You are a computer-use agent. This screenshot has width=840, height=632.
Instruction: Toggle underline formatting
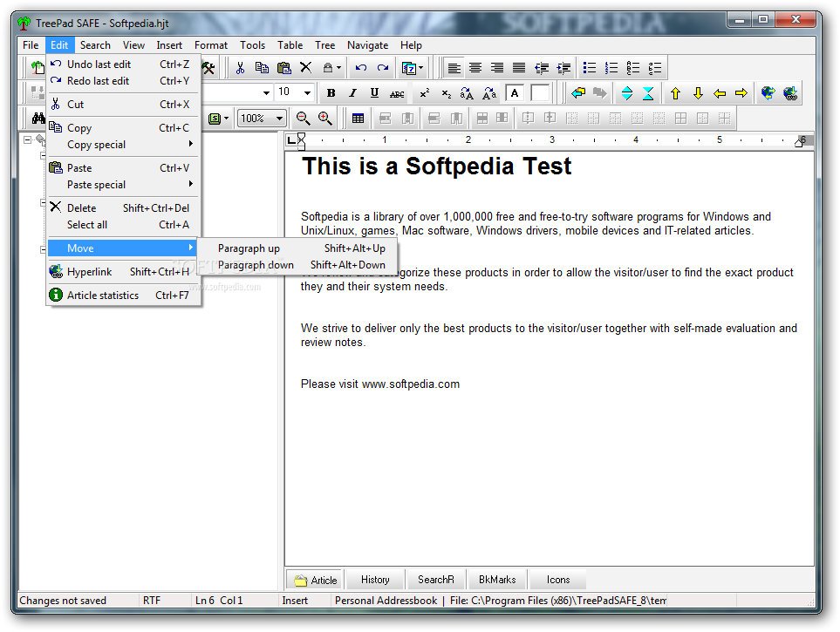(374, 94)
